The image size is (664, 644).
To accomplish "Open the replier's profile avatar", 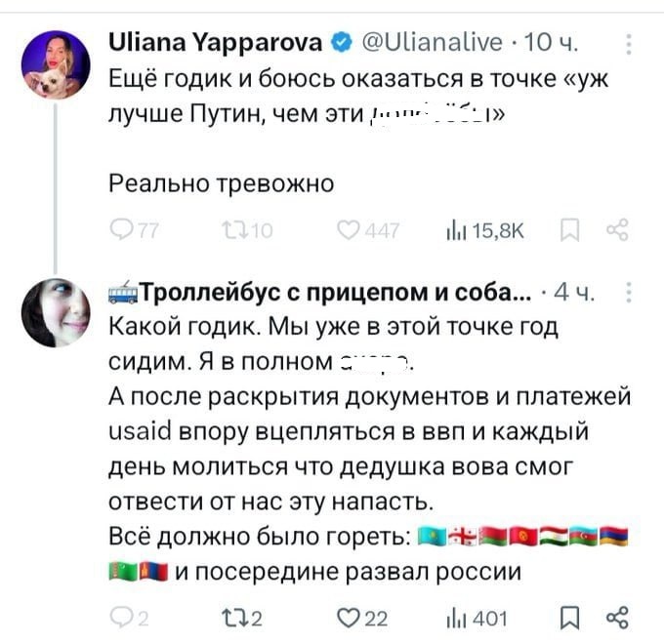I will point(56,312).
